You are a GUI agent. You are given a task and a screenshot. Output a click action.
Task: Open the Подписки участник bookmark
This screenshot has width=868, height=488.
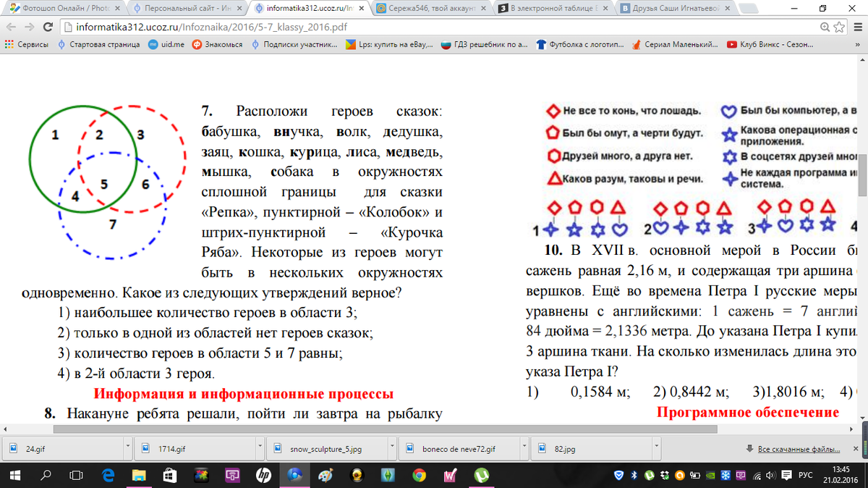pyautogui.click(x=294, y=44)
